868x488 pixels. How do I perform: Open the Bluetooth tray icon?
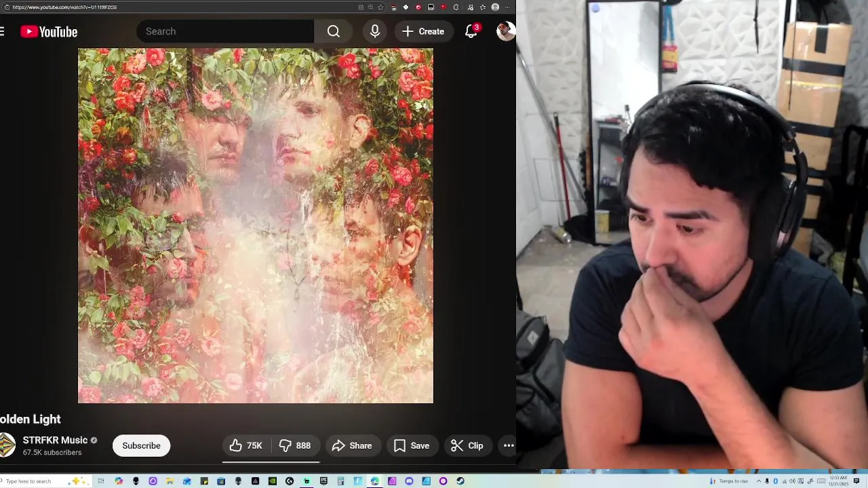click(x=775, y=481)
